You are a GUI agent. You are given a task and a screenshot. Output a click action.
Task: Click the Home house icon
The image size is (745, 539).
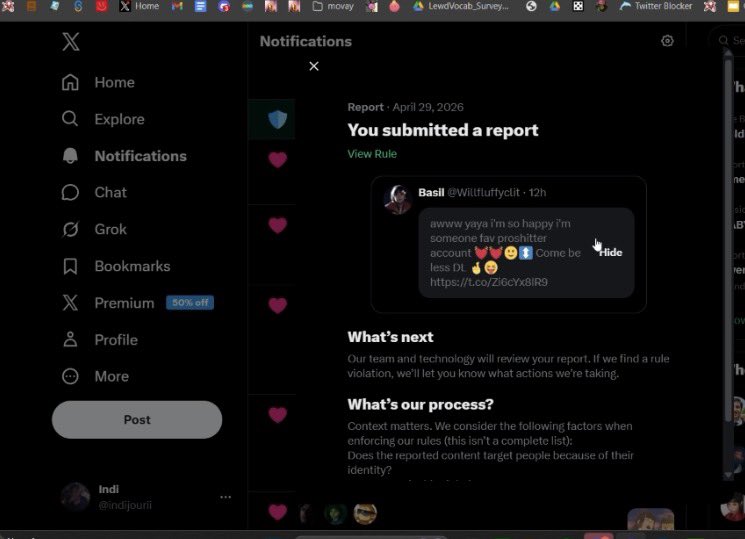click(x=70, y=82)
